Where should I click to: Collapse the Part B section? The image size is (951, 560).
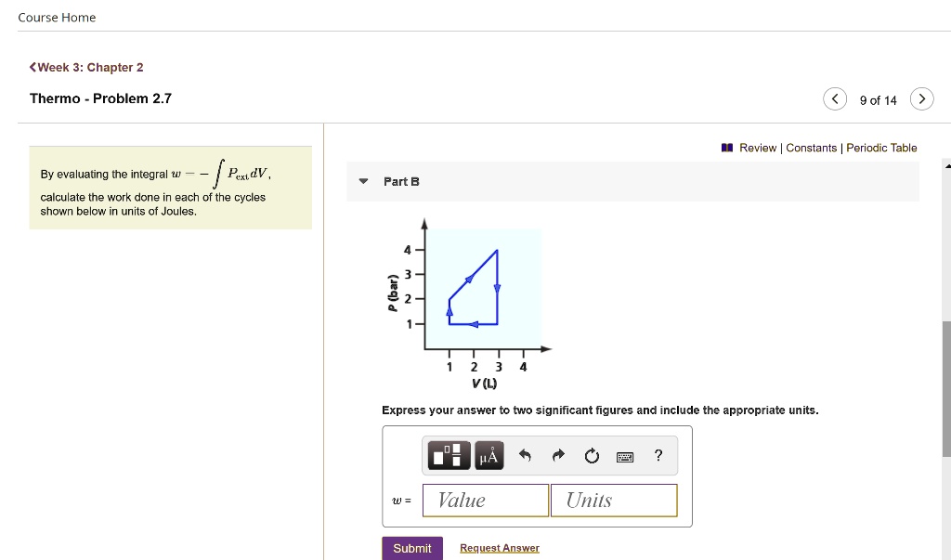click(363, 181)
